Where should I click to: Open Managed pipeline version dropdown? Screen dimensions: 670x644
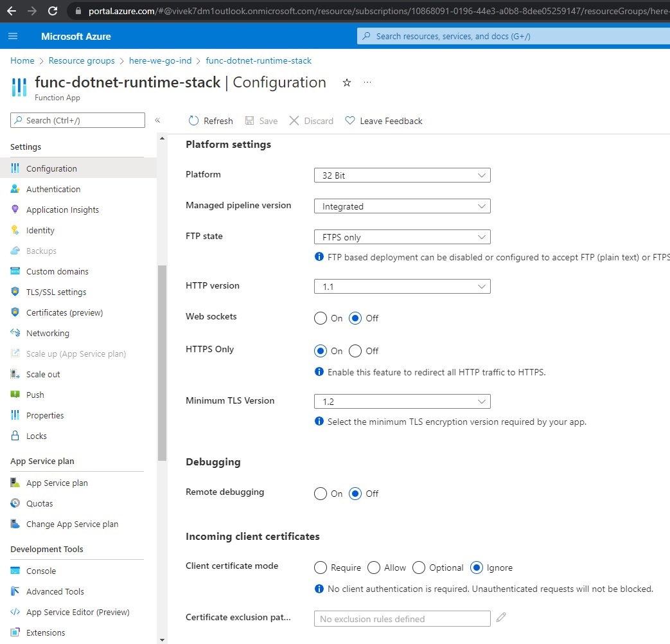402,206
